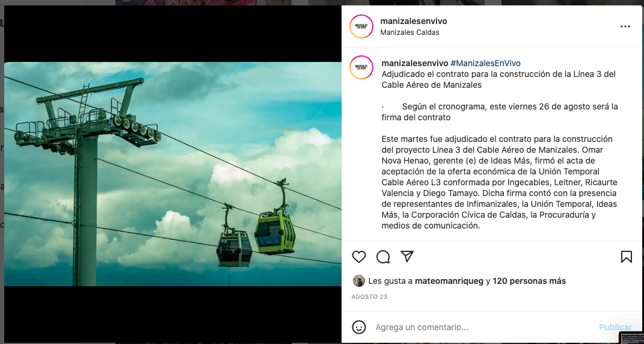Focus the 'Agrega un comentario' field
The image size is (644, 344).
(485, 328)
